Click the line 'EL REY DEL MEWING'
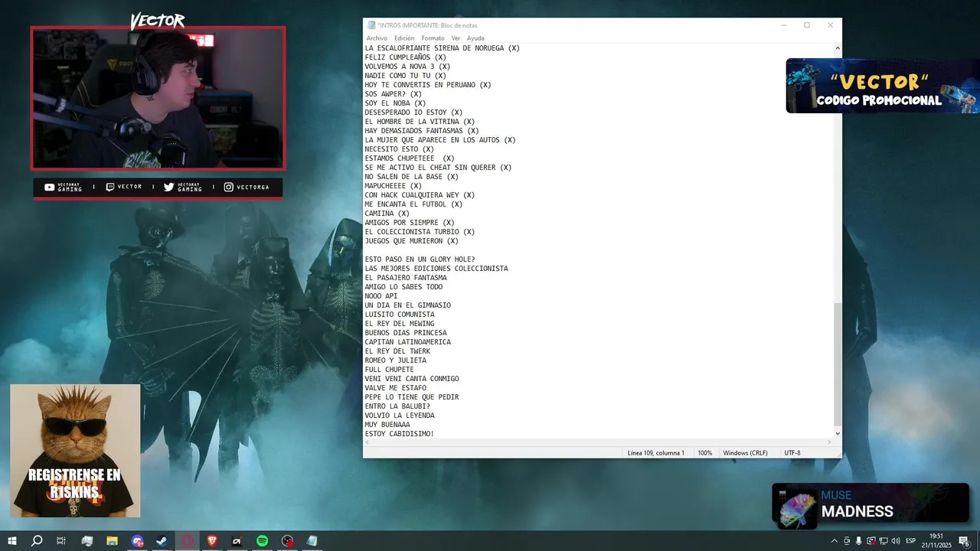This screenshot has height=551, width=980. pyautogui.click(x=400, y=324)
